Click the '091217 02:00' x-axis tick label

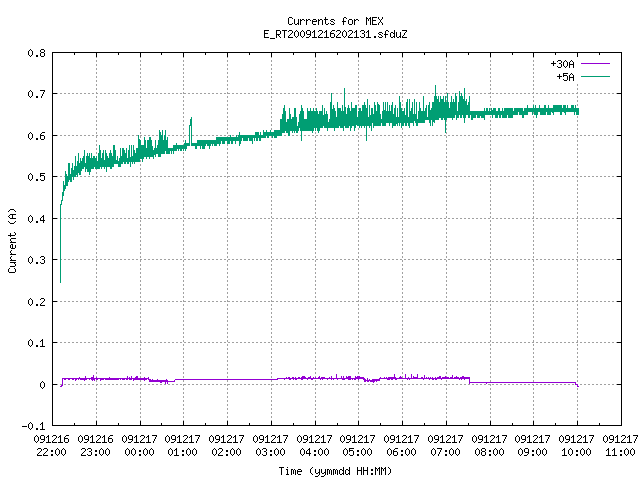coord(227,446)
